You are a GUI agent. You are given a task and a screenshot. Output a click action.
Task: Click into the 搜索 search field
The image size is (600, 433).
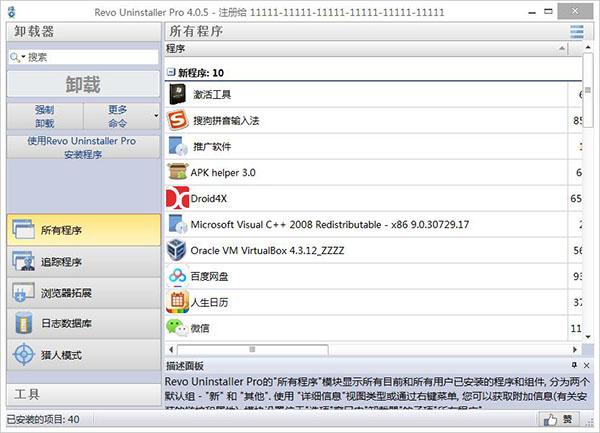tap(90, 58)
